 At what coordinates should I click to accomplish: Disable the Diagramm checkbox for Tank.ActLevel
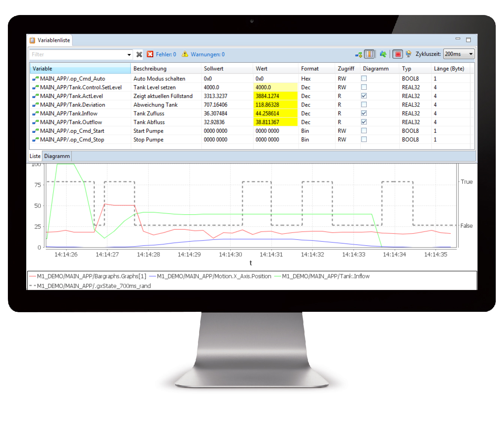364,96
